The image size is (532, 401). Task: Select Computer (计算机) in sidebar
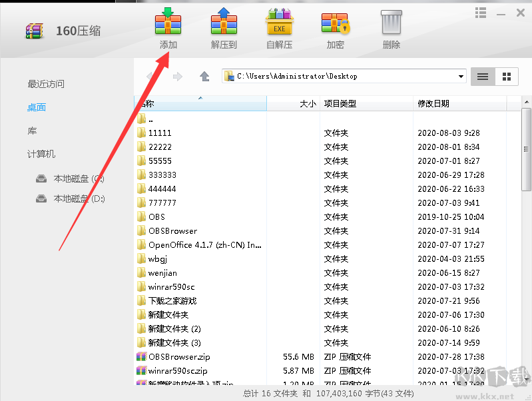(x=41, y=154)
